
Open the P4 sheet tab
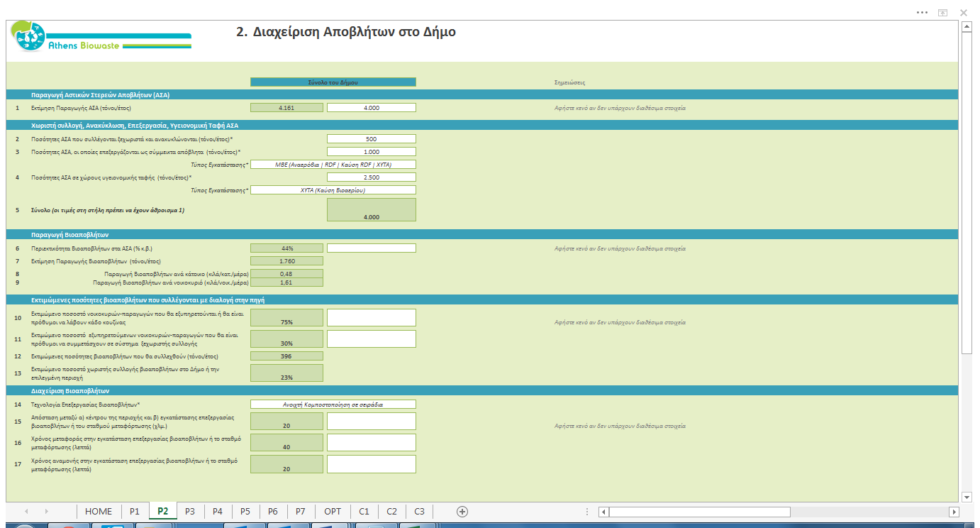point(218,511)
